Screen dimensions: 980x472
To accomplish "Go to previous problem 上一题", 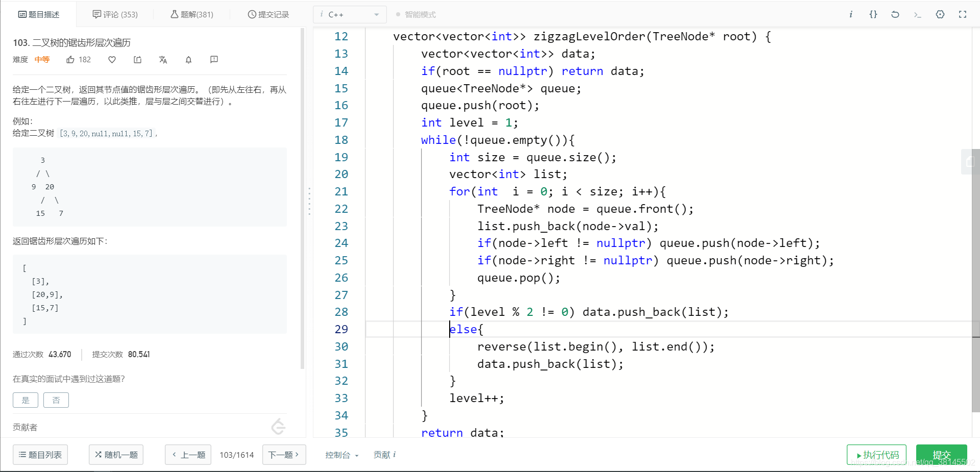I will (188, 455).
